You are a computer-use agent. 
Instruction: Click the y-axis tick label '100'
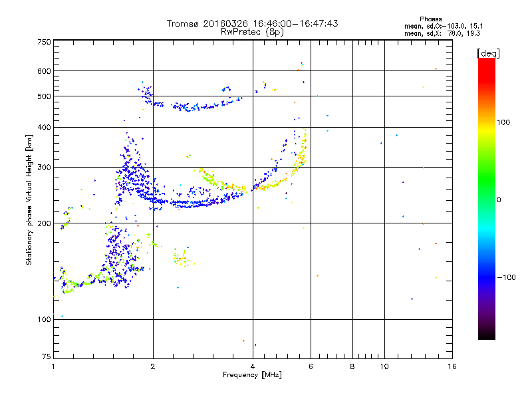point(44,319)
